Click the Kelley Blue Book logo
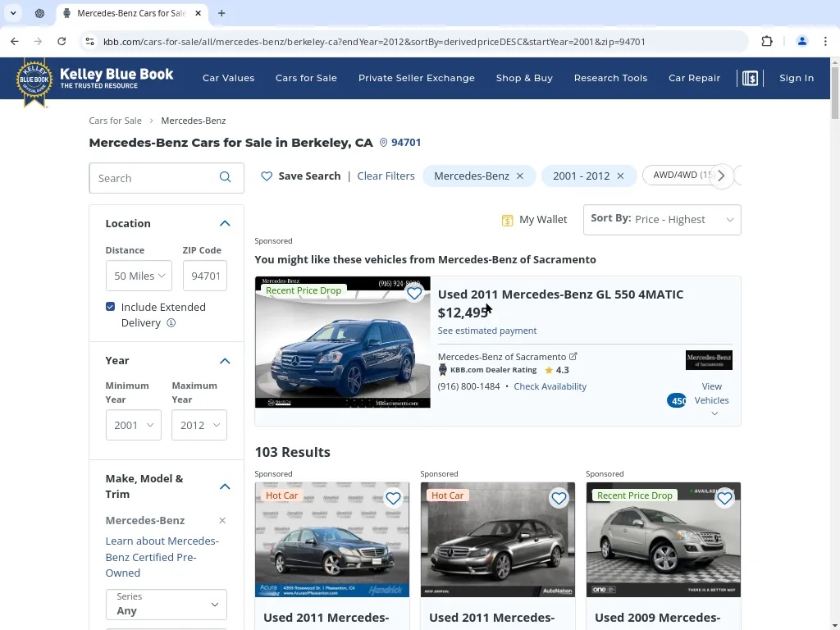The image size is (840, 630). pos(94,80)
